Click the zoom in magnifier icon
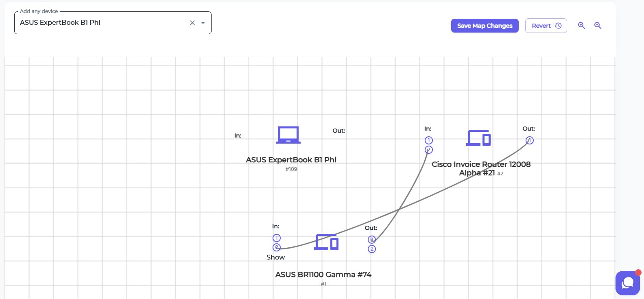644x299 pixels. coord(581,26)
